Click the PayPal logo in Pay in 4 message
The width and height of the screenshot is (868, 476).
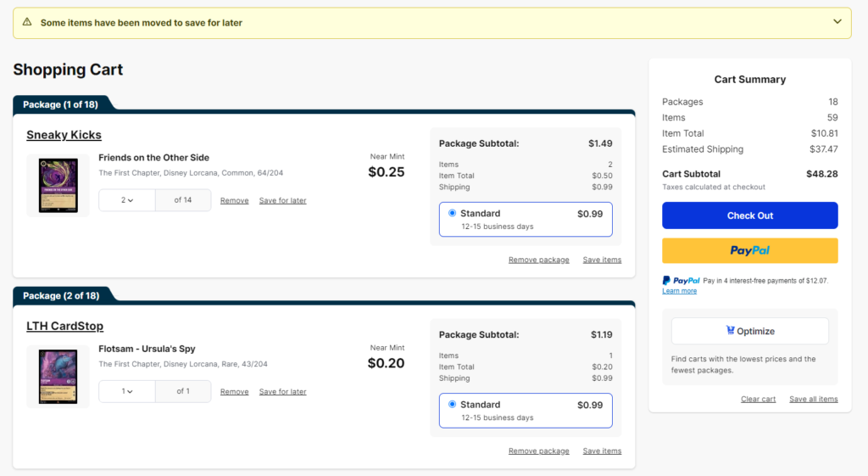click(x=681, y=280)
